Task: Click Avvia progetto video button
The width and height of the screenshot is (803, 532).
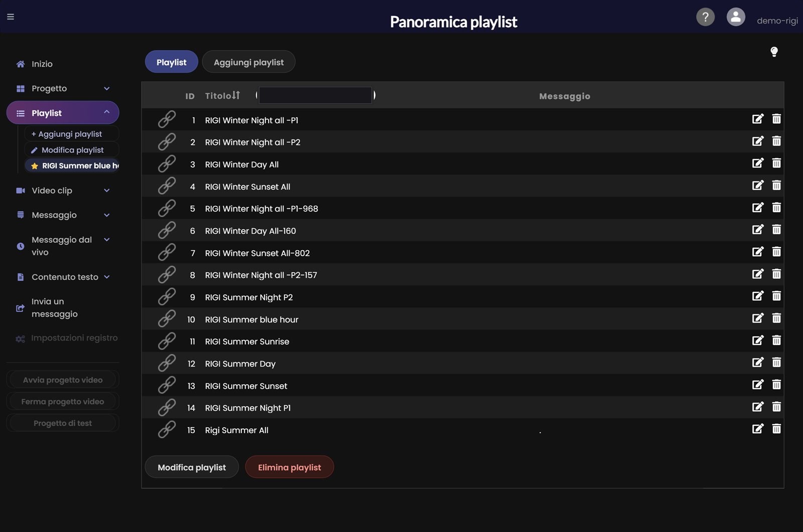Action: point(63,380)
